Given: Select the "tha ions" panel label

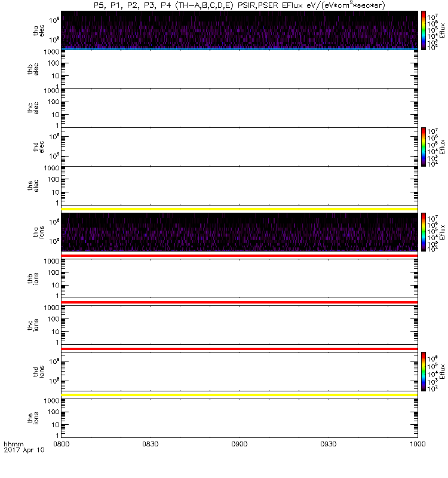Looking at the screenshot, I should [x=39, y=232].
